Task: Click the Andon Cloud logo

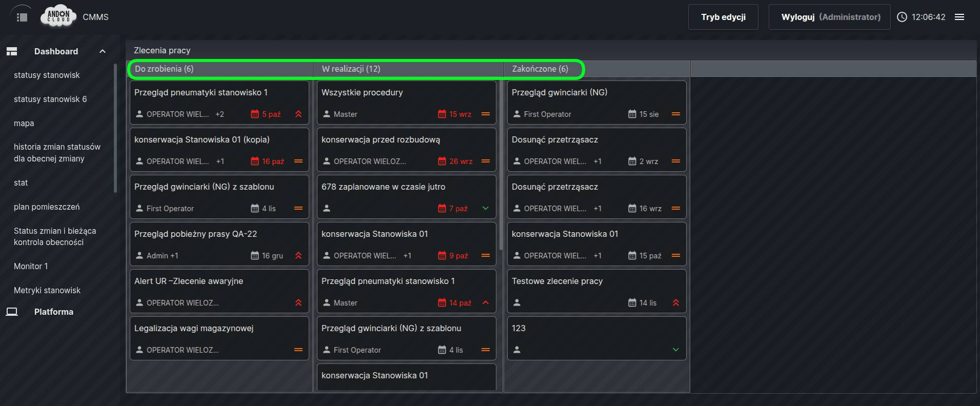Action: (58, 16)
